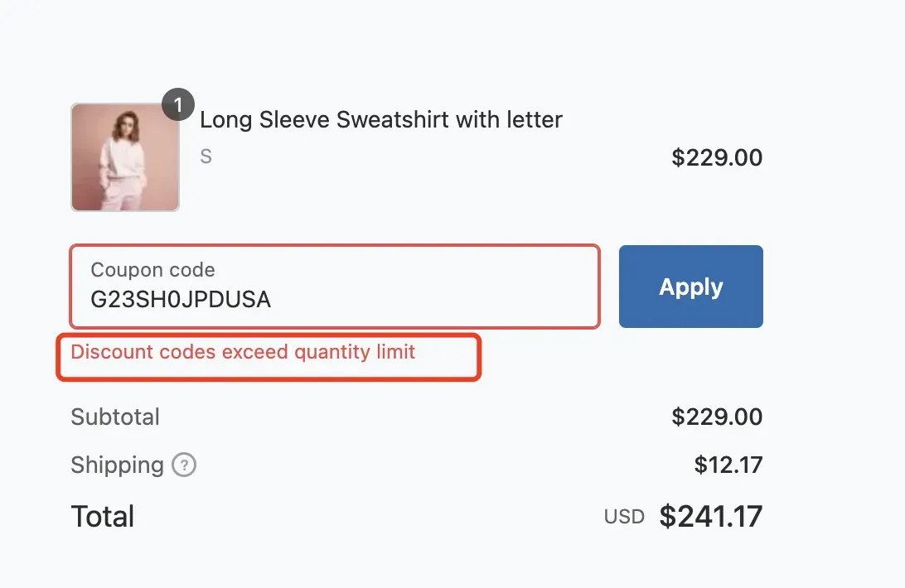This screenshot has height=588, width=905.
Task: Click the size 'S' variant text
Action: 206,157
